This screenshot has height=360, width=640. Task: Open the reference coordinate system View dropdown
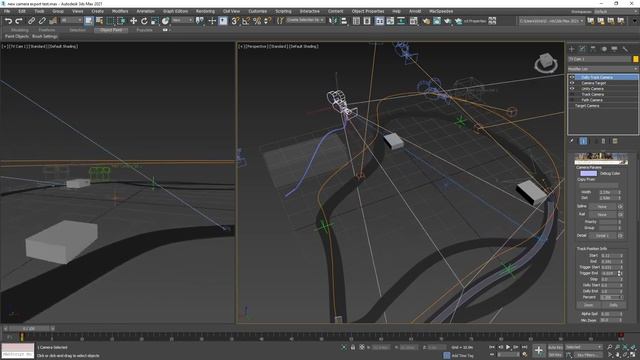(x=182, y=20)
